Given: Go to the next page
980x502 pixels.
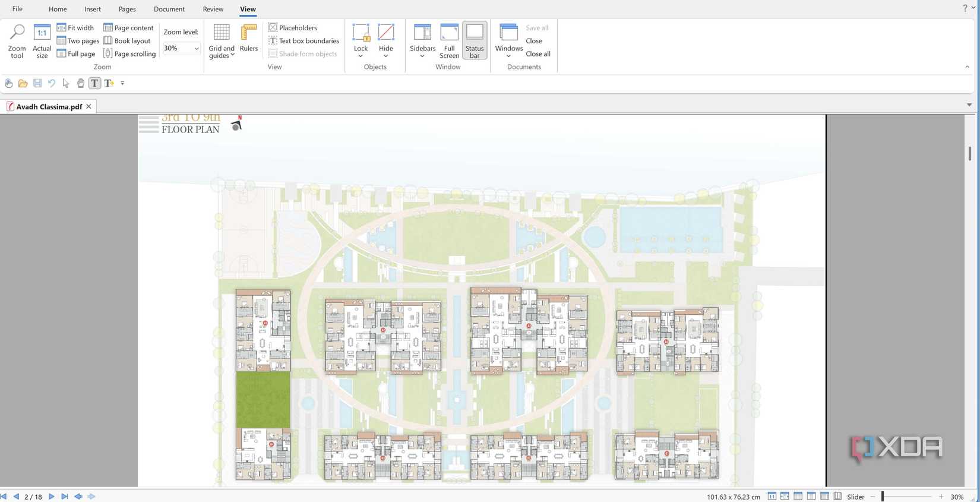Looking at the screenshot, I should [52, 497].
